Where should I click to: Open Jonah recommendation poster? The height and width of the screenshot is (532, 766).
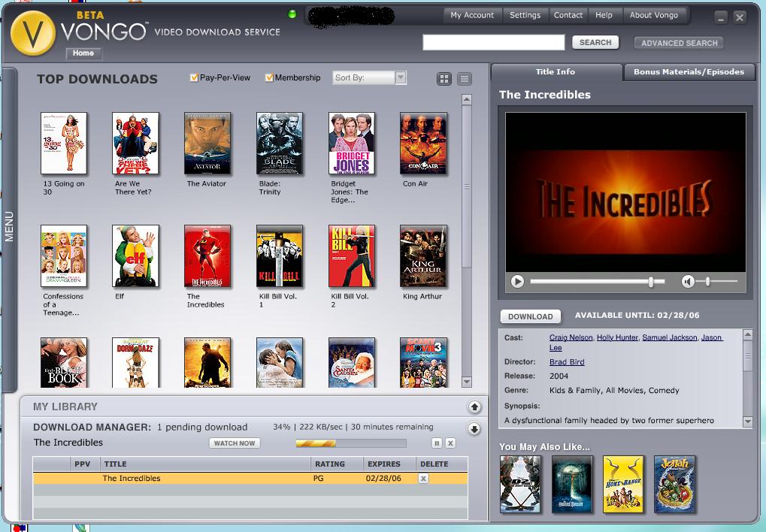pyautogui.click(x=674, y=484)
